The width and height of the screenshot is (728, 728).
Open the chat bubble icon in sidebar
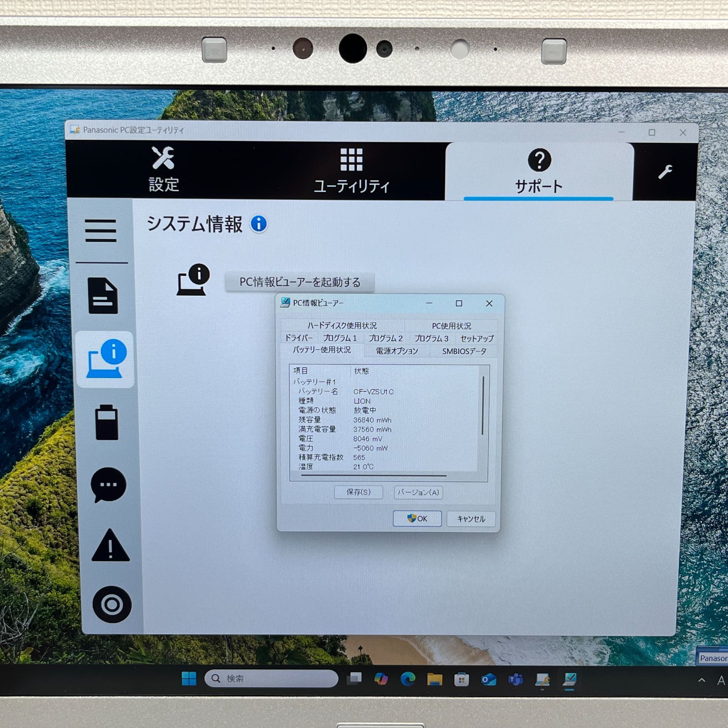click(x=108, y=485)
